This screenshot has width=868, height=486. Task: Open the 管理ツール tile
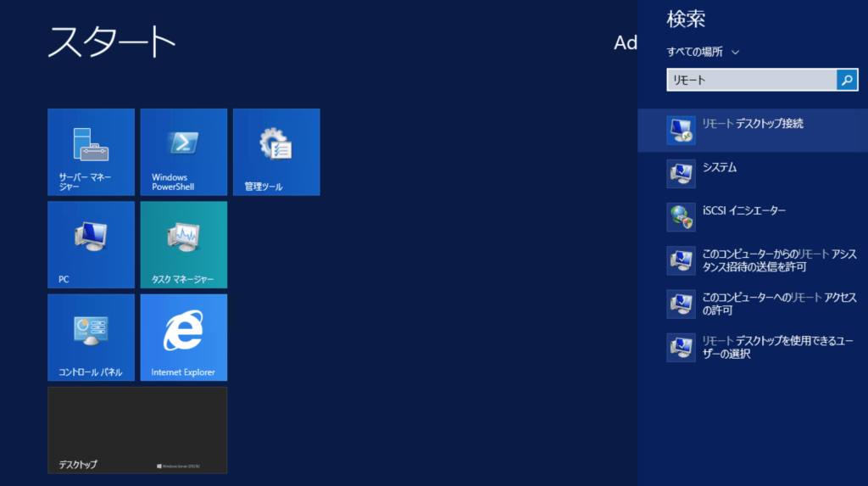point(276,152)
